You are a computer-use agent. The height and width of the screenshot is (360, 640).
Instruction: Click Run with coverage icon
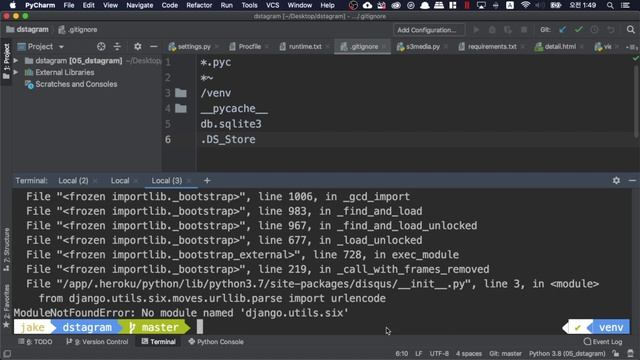coord(508,30)
